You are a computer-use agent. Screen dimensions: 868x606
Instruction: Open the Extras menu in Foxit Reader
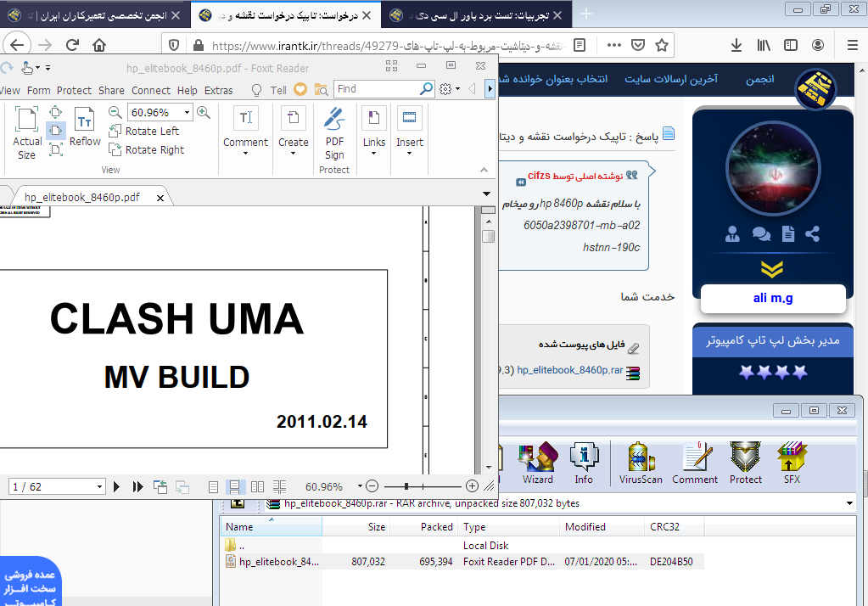tap(219, 90)
